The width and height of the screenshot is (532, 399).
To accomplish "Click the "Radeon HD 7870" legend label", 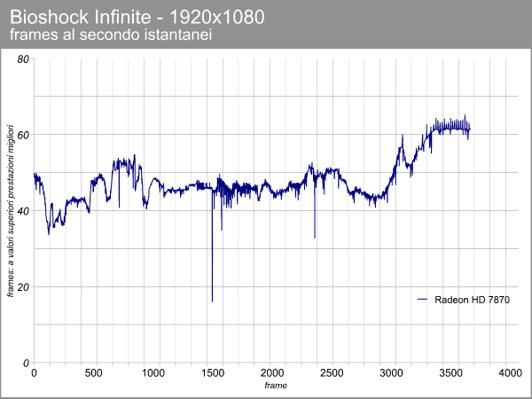I will [472, 300].
